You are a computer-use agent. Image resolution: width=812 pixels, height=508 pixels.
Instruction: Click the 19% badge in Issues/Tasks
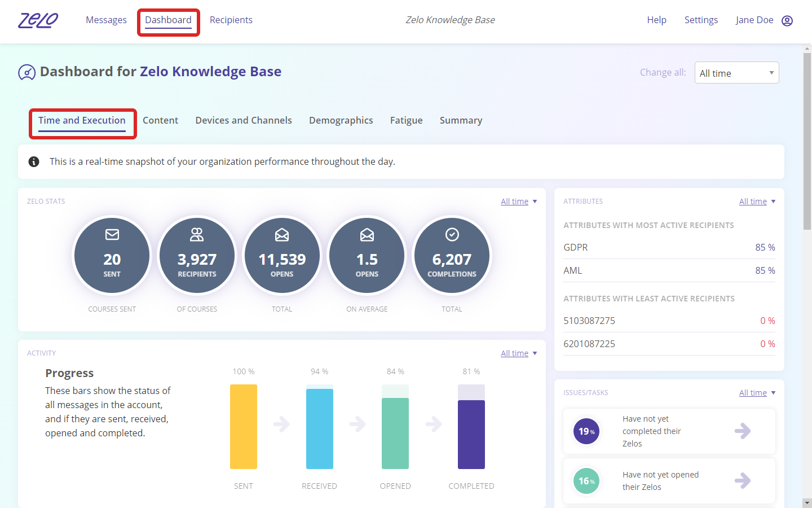586,431
